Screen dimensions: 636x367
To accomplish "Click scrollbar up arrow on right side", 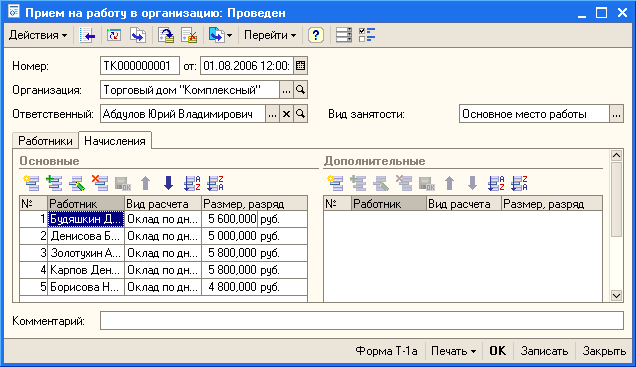I will click(x=617, y=156).
